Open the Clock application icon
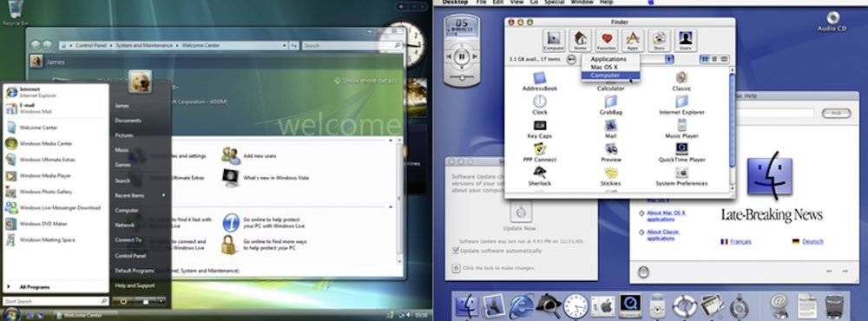 (x=540, y=105)
